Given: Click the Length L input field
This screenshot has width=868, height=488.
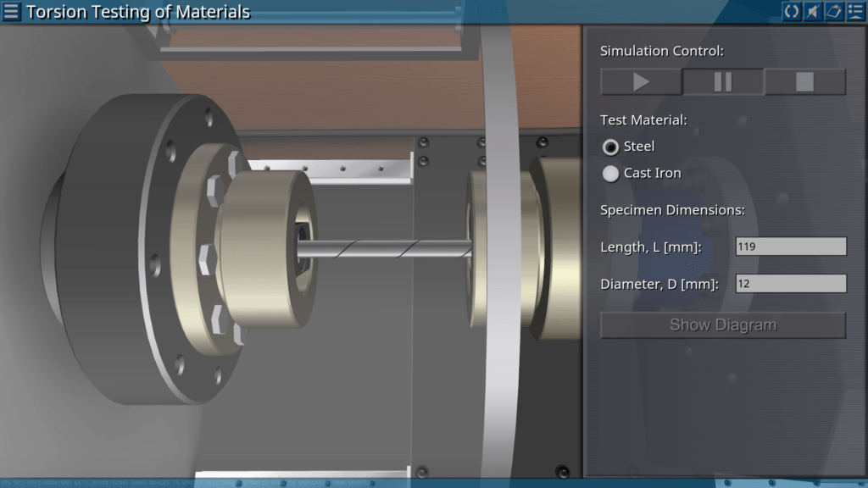Looking at the screenshot, I should tap(790, 247).
